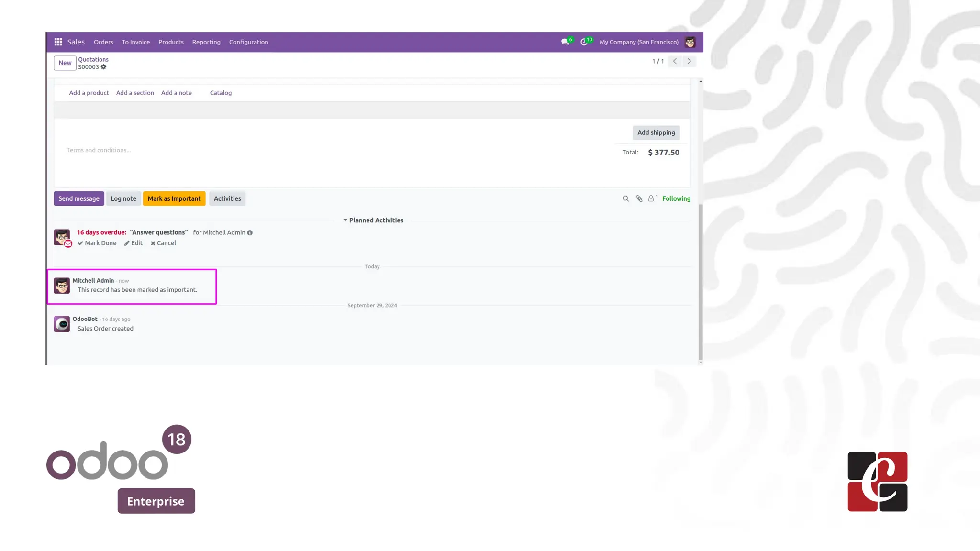The image size is (980, 551).
Task: Click the vertical scrollbar of the form
Action: pos(701,282)
